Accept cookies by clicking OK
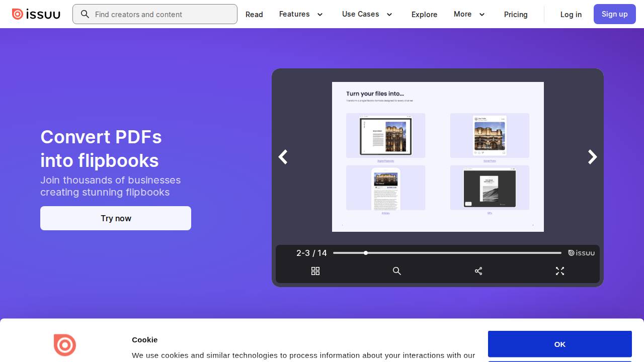 [559, 344]
